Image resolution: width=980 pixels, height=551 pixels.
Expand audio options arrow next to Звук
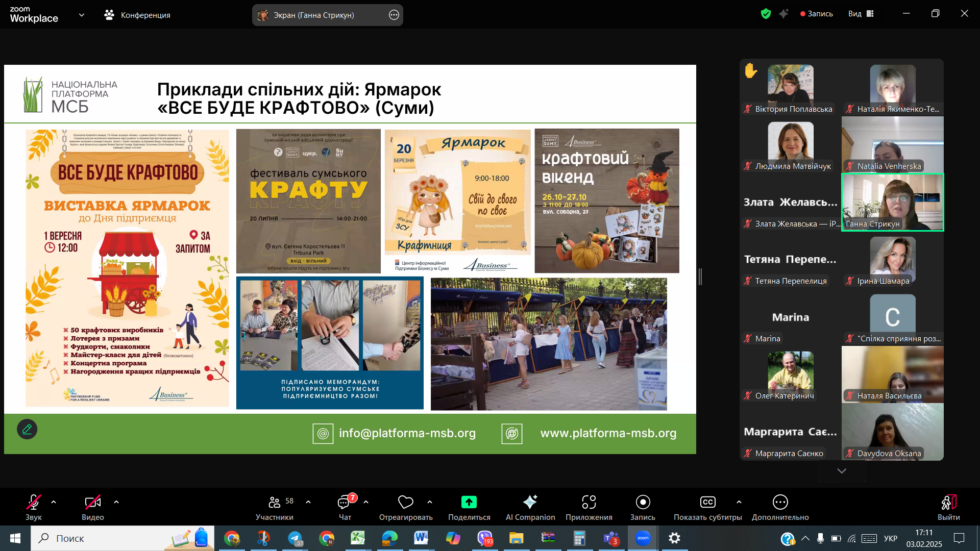tap(54, 503)
